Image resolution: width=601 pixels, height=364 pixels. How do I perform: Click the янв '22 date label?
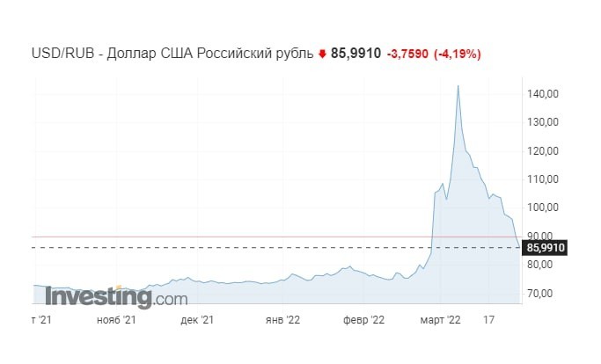click(282, 319)
